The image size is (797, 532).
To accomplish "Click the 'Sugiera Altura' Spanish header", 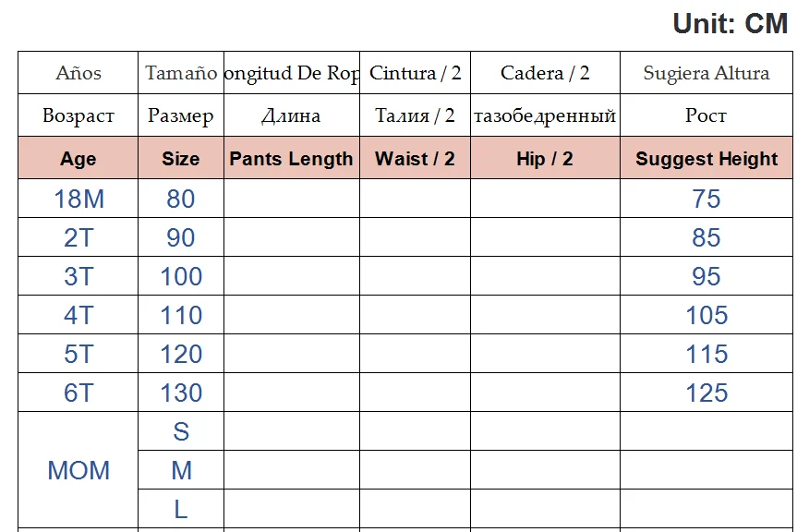I will (x=706, y=73).
